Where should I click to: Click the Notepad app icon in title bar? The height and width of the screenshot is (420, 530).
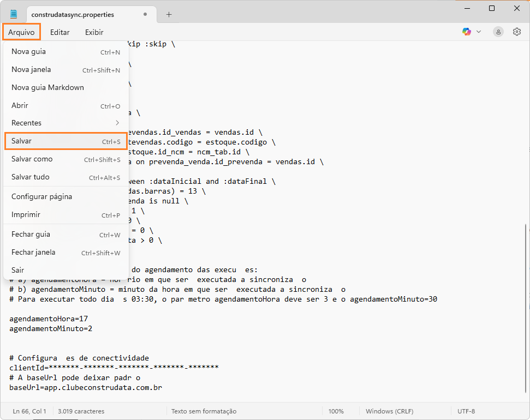pos(14,14)
